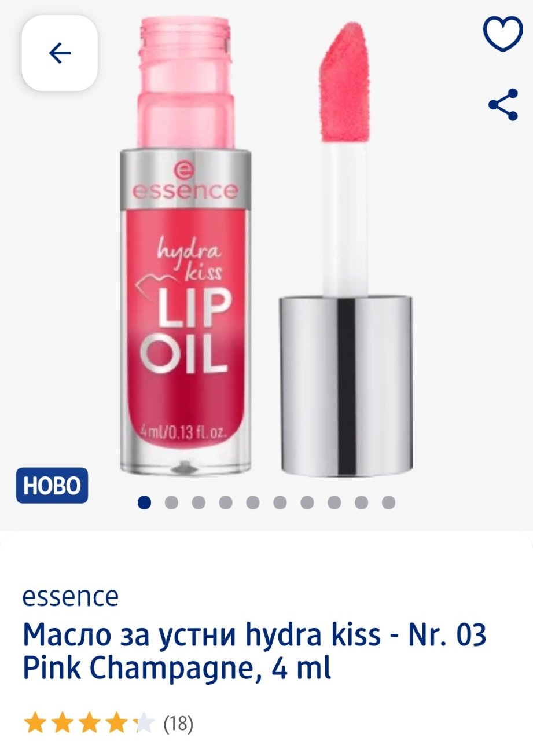
Task: Jump to the third gallery image dot
Action: coord(199,502)
